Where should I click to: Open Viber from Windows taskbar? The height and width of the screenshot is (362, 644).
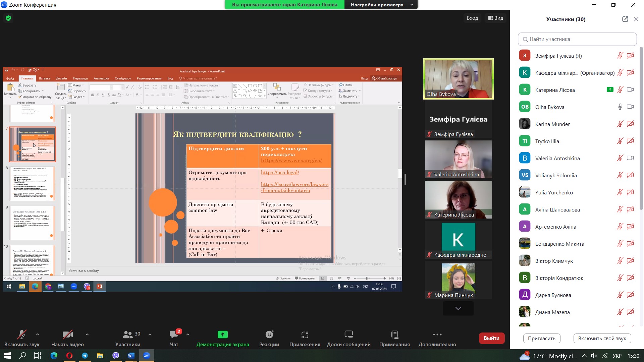(116, 356)
